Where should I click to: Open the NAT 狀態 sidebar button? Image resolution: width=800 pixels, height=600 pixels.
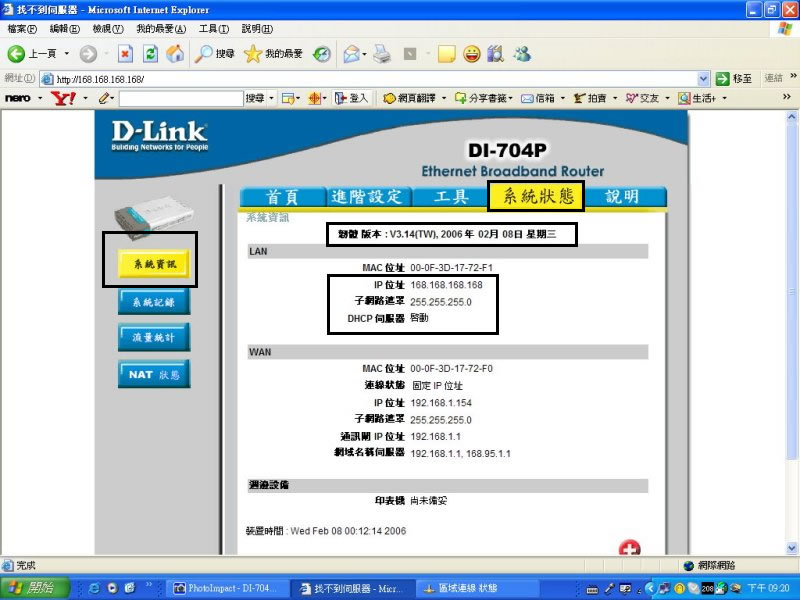(x=154, y=374)
